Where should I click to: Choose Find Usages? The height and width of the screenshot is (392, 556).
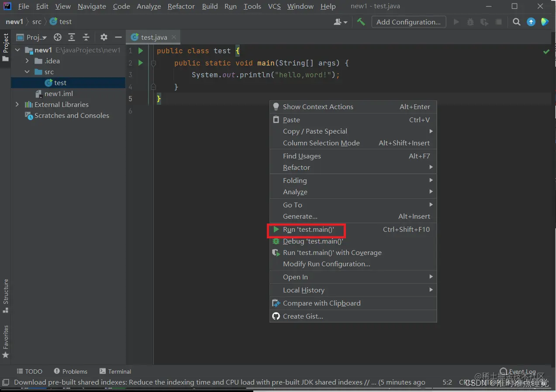tap(353, 156)
